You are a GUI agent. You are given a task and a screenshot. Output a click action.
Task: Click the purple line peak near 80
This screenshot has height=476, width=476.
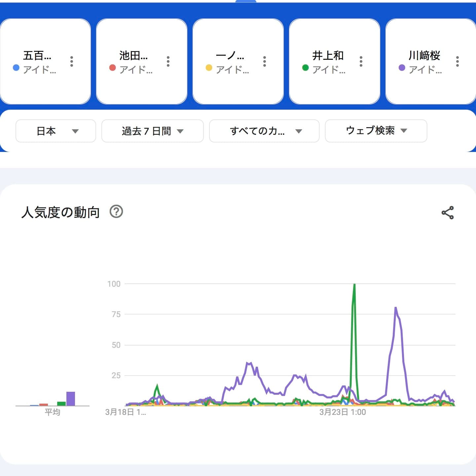pos(395,309)
